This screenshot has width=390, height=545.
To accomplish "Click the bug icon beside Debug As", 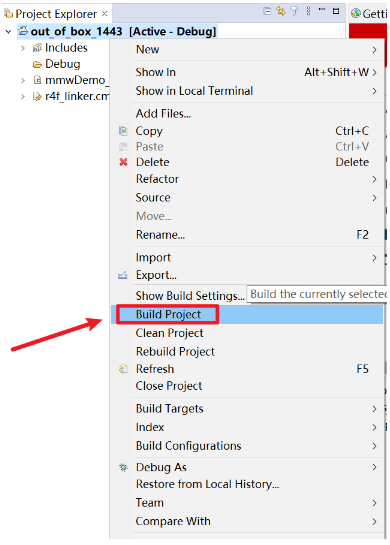I will click(x=123, y=467).
